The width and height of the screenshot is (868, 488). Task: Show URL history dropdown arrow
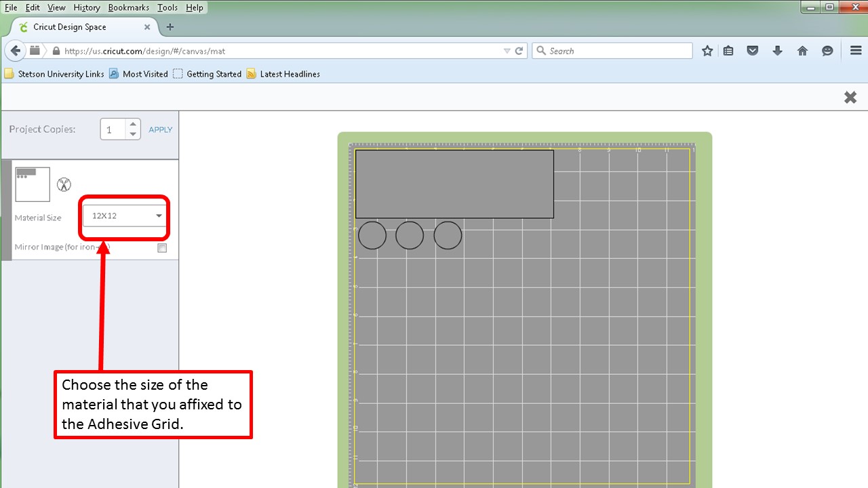coord(507,51)
